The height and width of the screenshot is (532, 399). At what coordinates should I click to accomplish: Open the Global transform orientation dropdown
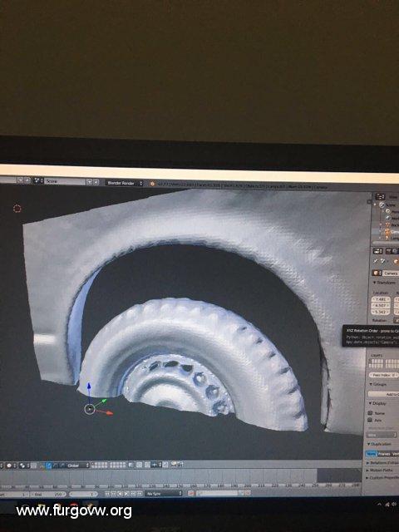(77, 465)
